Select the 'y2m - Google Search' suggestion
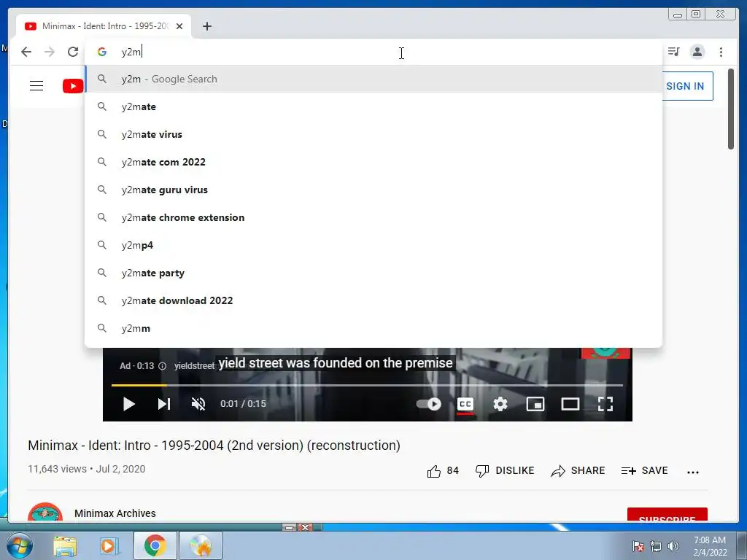 pyautogui.click(x=373, y=79)
